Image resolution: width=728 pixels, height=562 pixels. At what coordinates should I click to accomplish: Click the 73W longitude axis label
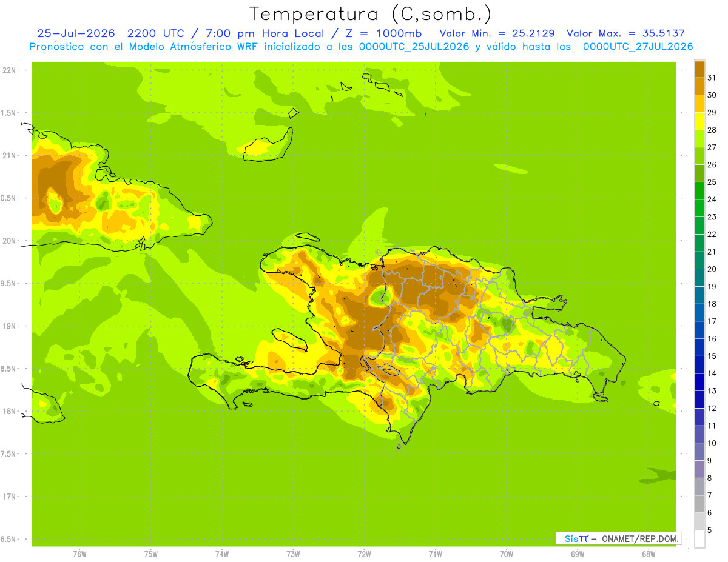[x=293, y=554]
